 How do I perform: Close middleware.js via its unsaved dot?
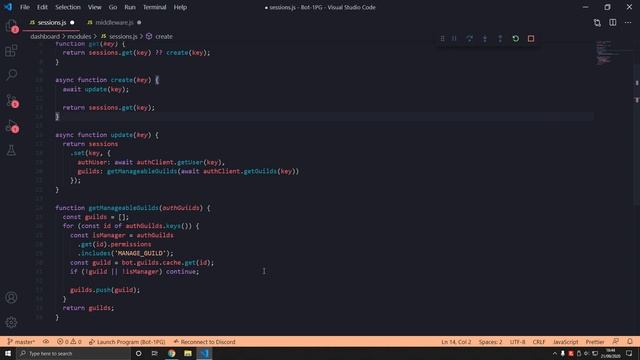point(139,22)
